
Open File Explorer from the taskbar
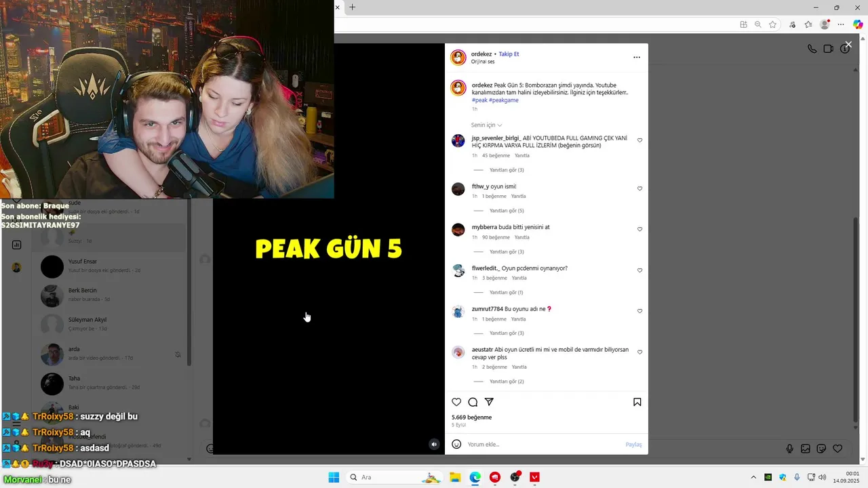pos(455,477)
